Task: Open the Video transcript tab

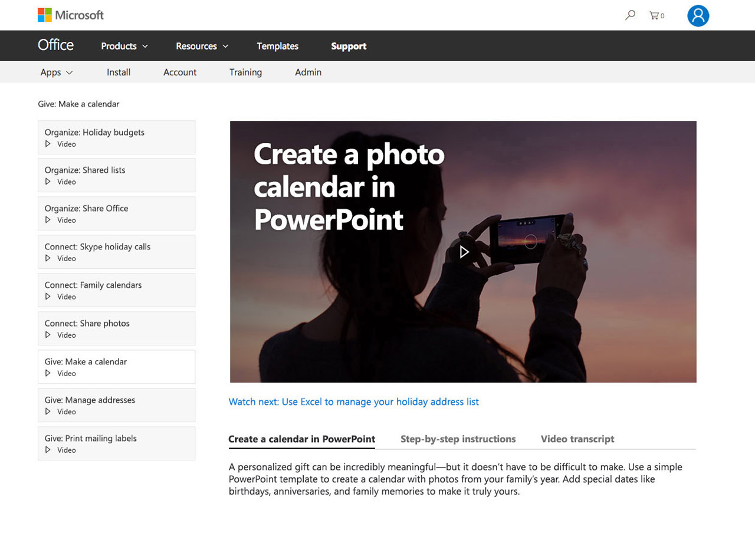Action: pyautogui.click(x=577, y=439)
